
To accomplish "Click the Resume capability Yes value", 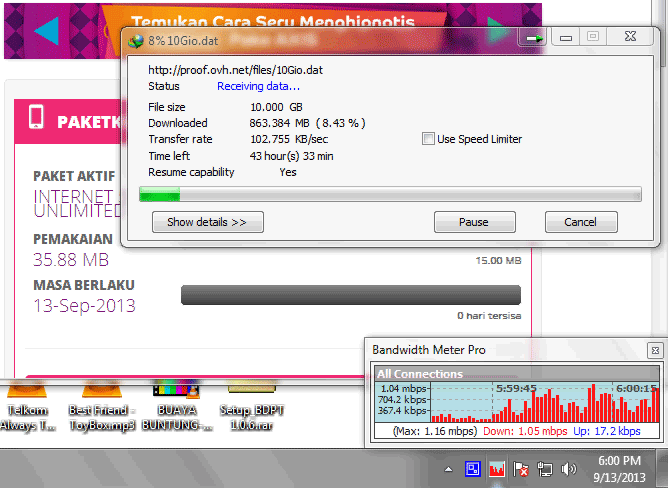I will coord(288,172).
